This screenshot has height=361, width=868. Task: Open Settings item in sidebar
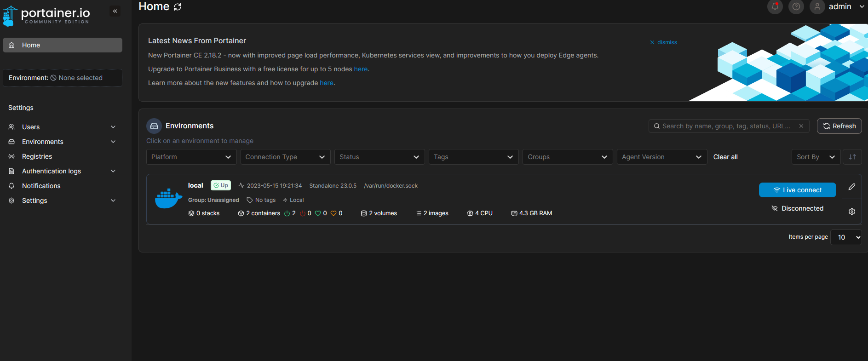click(63, 201)
